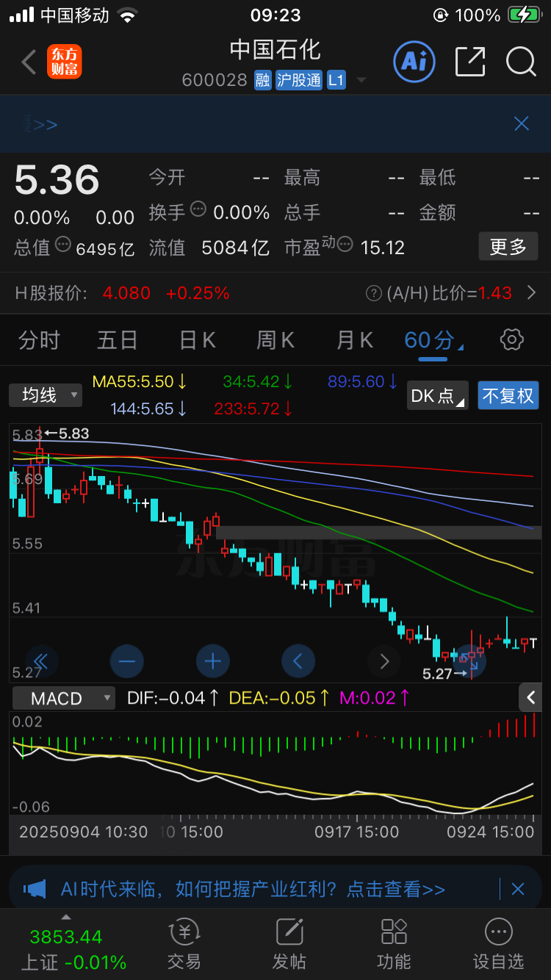The width and height of the screenshot is (551, 980).
Task: Open chart settings gear icon
Action: pos(511,339)
